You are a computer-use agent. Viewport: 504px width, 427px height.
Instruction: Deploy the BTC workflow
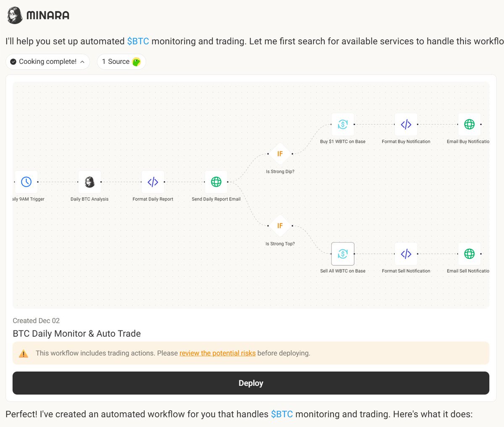coord(251,383)
